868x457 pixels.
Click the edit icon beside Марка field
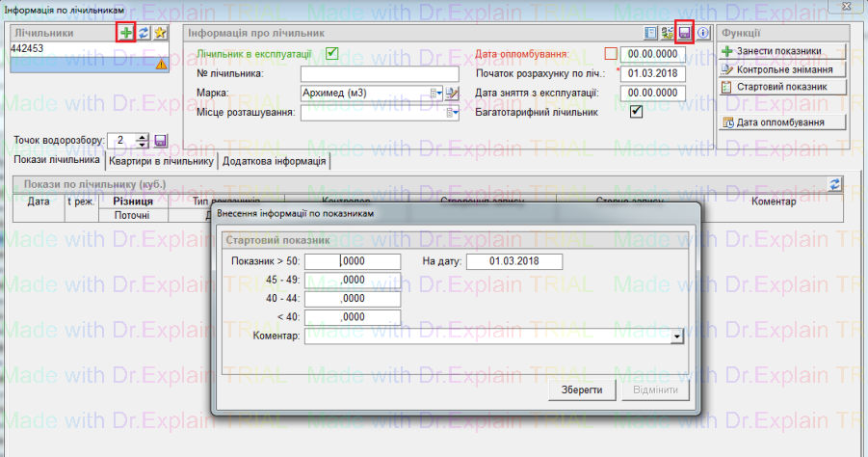(451, 93)
